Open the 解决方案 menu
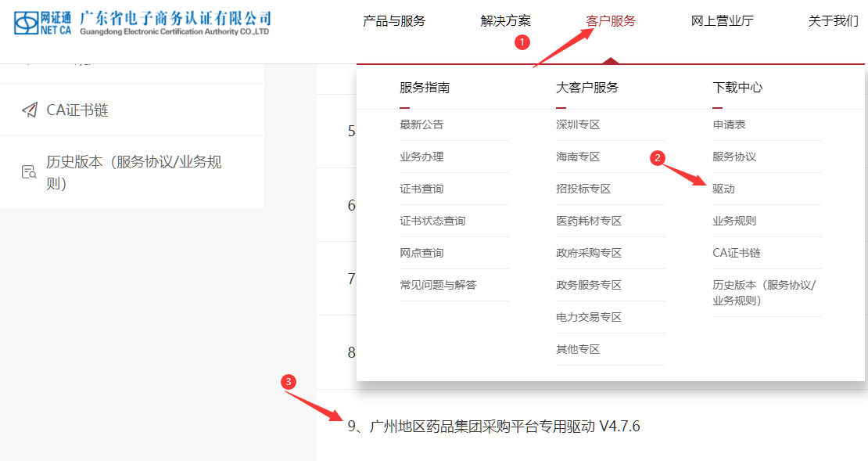 tap(505, 21)
